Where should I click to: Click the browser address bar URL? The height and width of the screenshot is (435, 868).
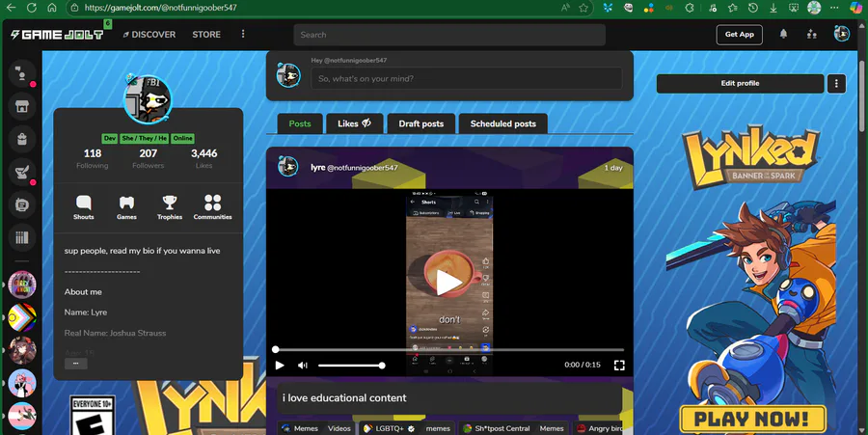point(160,8)
